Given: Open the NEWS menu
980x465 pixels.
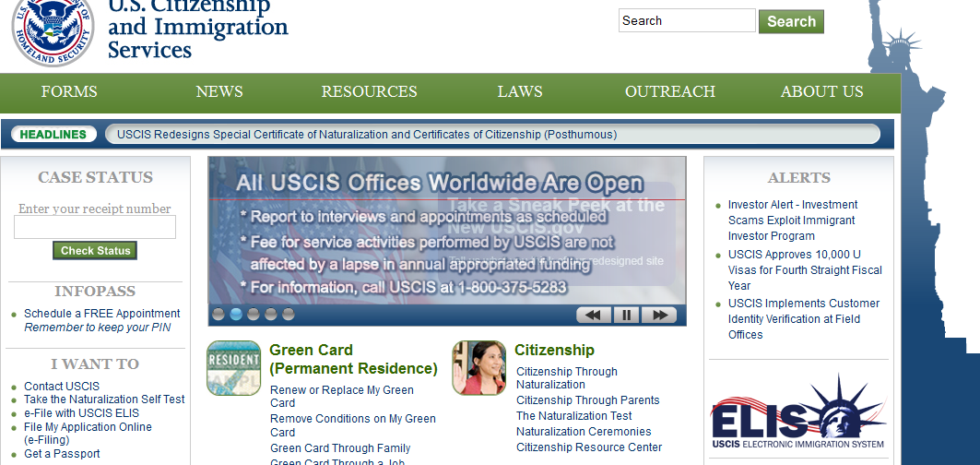Looking at the screenshot, I should click(x=219, y=92).
